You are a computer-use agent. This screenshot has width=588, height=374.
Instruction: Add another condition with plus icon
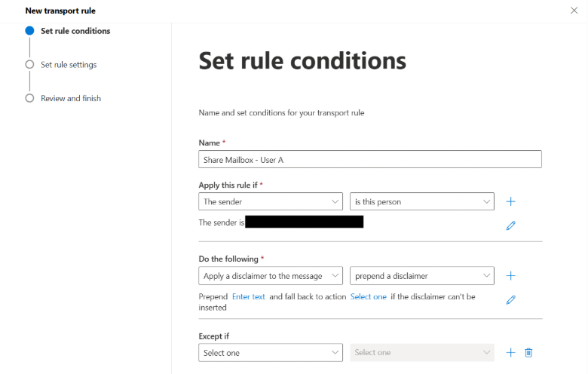510,201
